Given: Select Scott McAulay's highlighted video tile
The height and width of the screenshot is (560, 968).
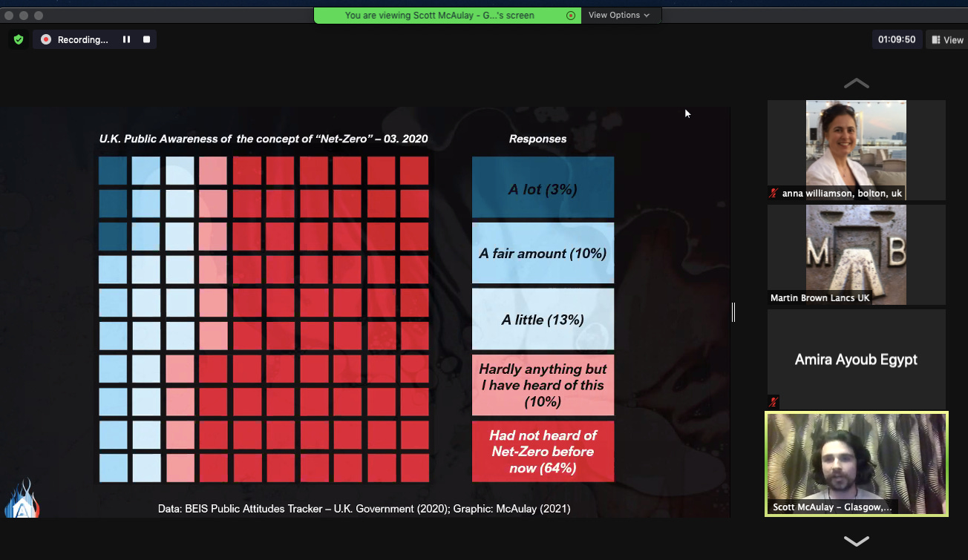Looking at the screenshot, I should coord(856,464).
